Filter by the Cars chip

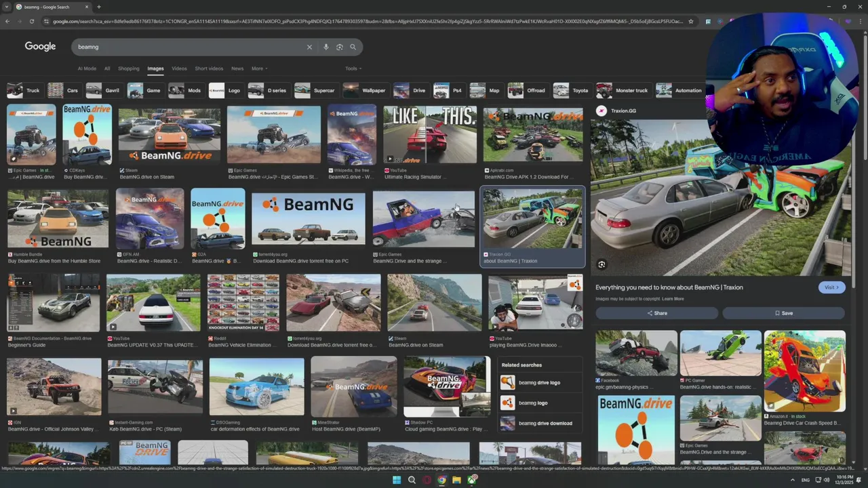(64, 90)
